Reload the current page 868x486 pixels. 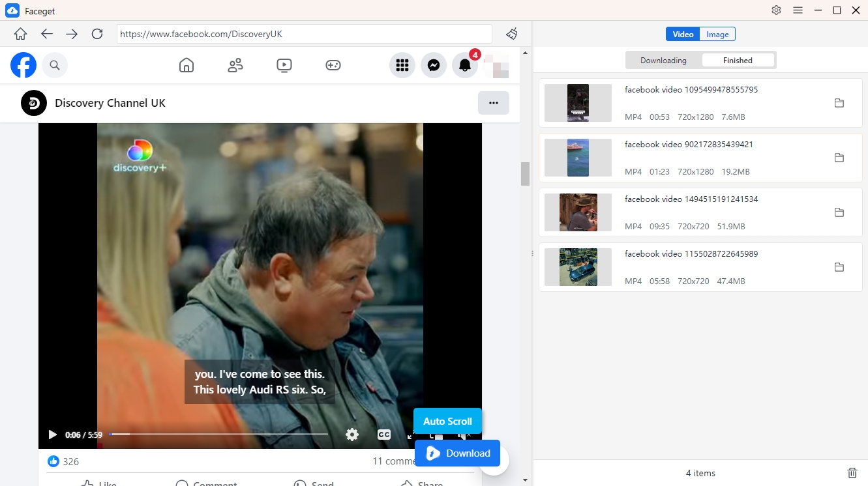coord(97,34)
